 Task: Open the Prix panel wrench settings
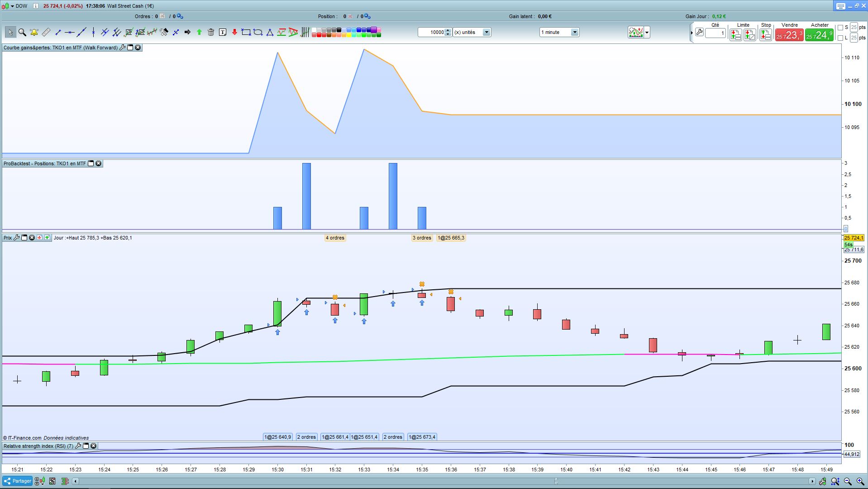pyautogui.click(x=17, y=238)
